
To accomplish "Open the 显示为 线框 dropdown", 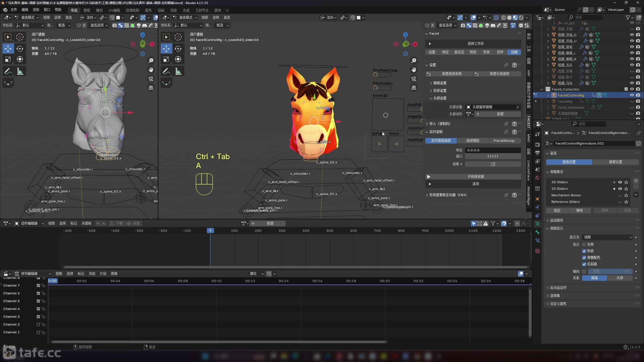I will (x=607, y=237).
